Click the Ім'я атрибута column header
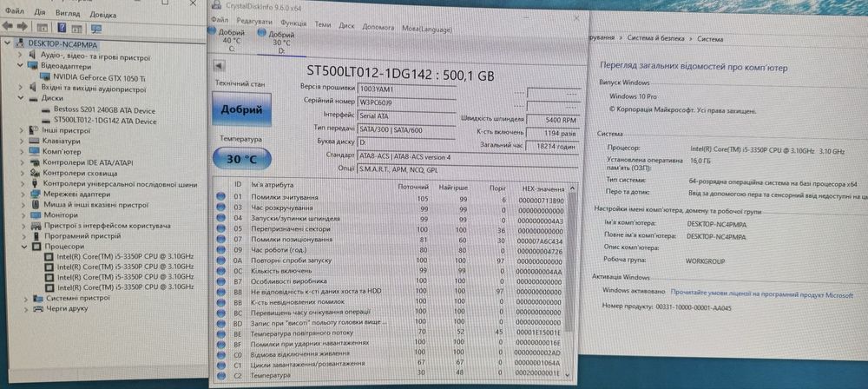 273,185
